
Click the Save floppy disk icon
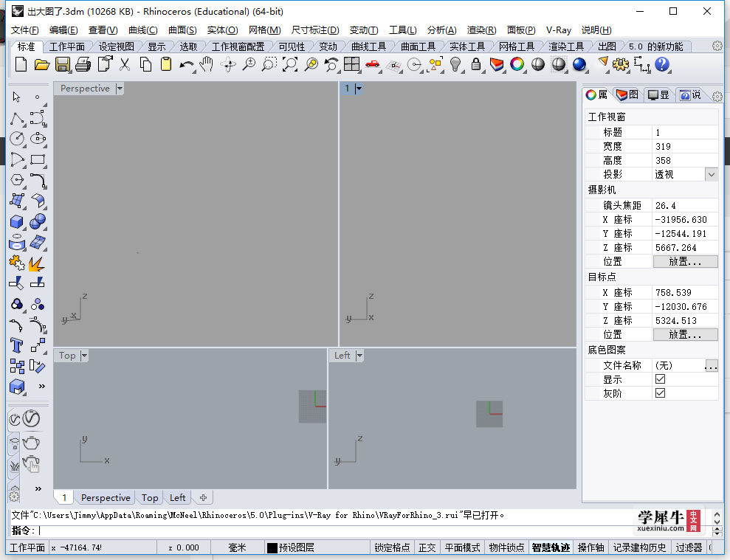click(63, 64)
